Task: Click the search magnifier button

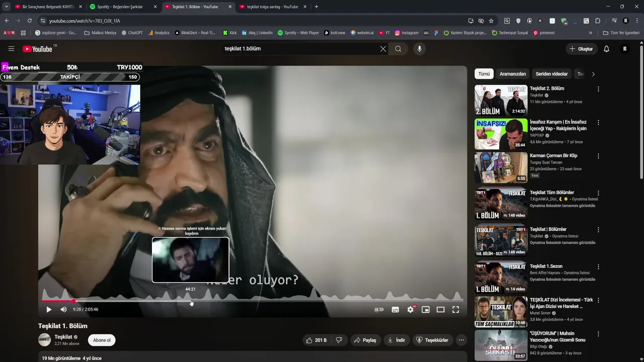Action: click(x=398, y=49)
